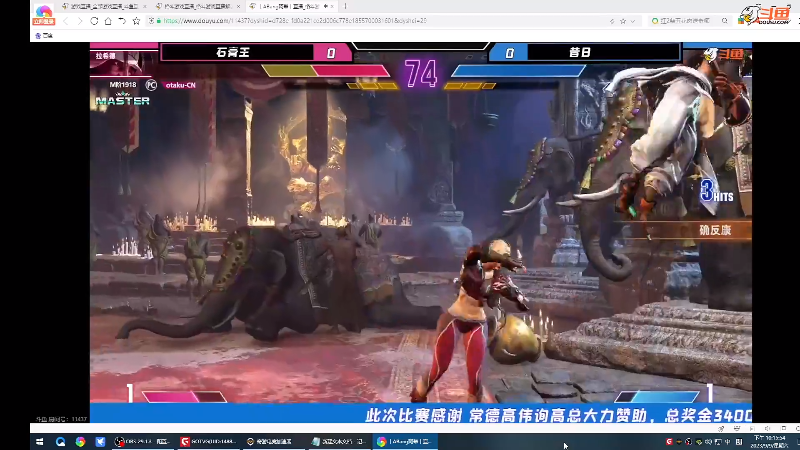Switch to the active Chrome Douyu taskbar item
The width and height of the screenshot is (800, 450).
click(406, 442)
